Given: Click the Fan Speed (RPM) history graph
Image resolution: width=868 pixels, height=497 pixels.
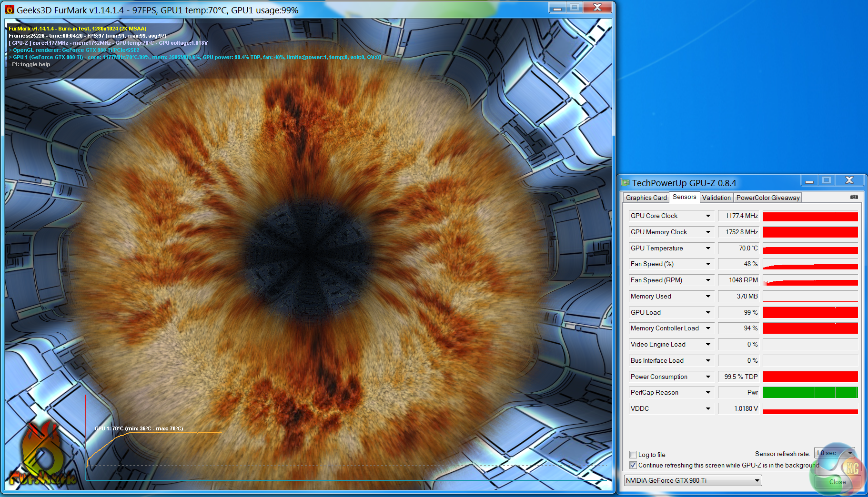Looking at the screenshot, I should (x=810, y=280).
